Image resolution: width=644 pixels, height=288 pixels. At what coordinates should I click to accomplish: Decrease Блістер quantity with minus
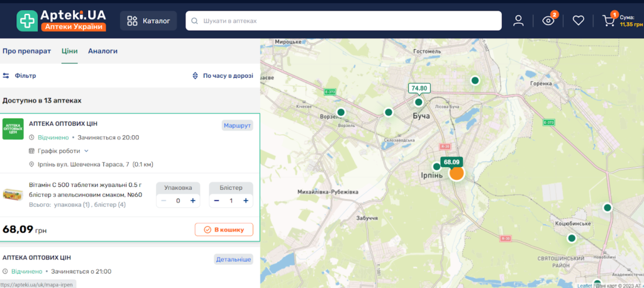[216, 201]
